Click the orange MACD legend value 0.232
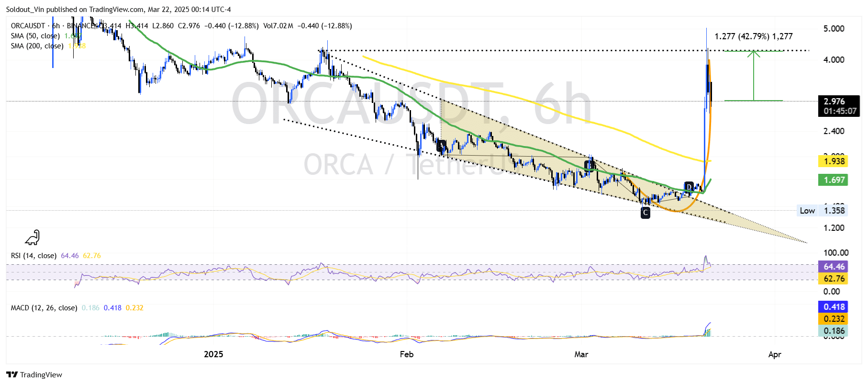This screenshot has width=868, height=385. [x=134, y=308]
